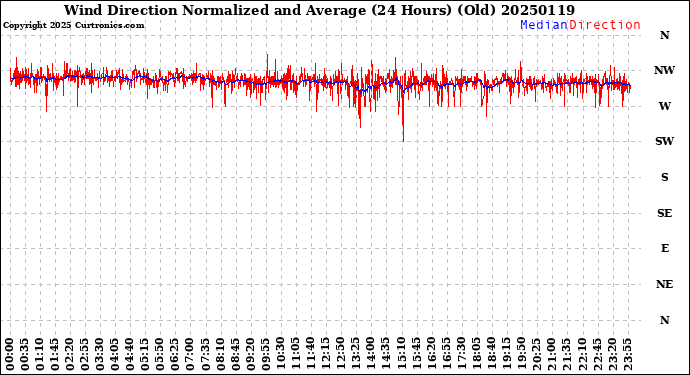Select the W axis label
Viewport: 690px width, 375px height.
pos(664,106)
